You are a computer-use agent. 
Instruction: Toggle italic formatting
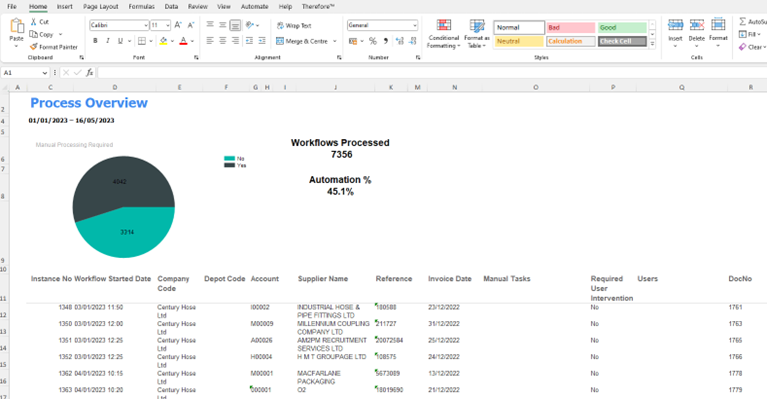[108, 41]
